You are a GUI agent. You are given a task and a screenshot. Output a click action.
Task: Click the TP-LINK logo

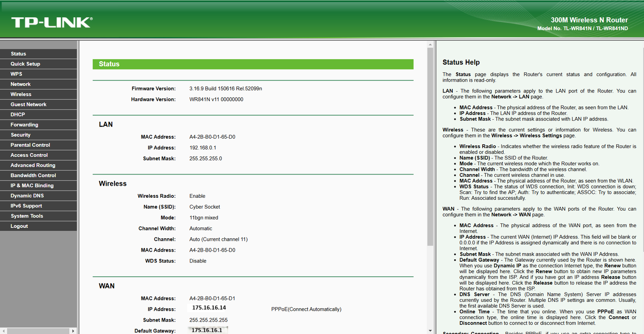[x=52, y=23]
